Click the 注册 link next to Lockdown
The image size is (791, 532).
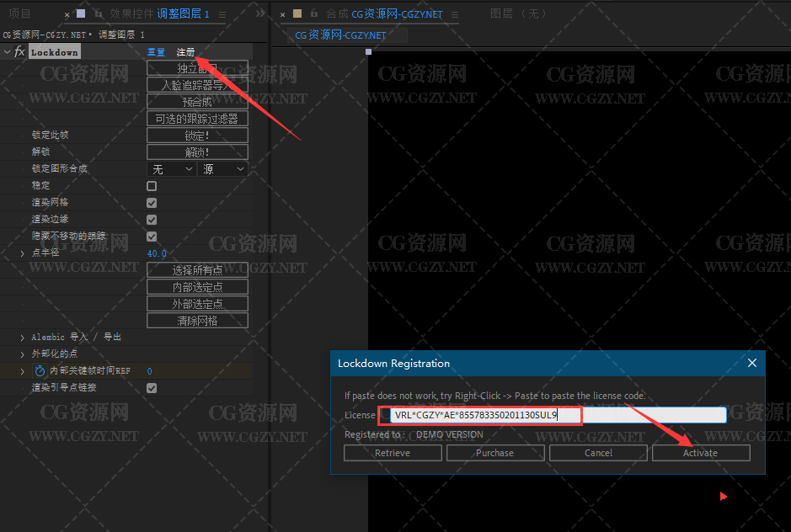point(185,52)
